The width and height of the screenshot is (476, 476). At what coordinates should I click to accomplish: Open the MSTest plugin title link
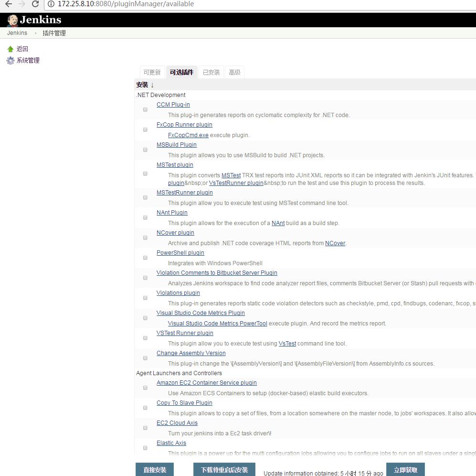pyautogui.click(x=175, y=165)
